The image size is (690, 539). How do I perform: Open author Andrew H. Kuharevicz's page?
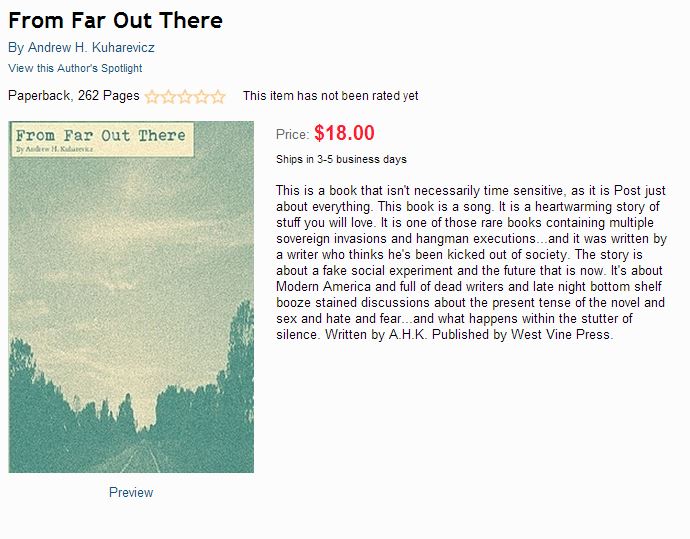coord(81,47)
